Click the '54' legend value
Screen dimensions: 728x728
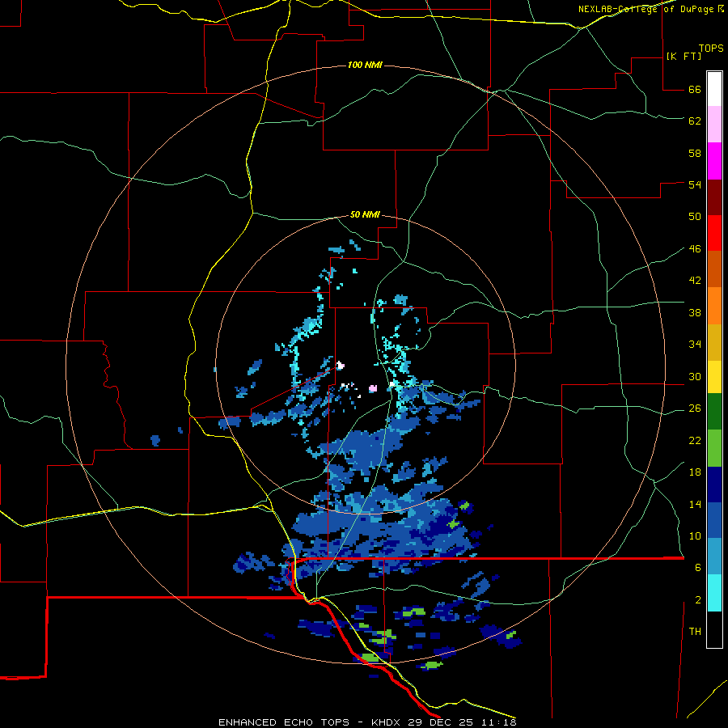pyautogui.click(x=695, y=184)
